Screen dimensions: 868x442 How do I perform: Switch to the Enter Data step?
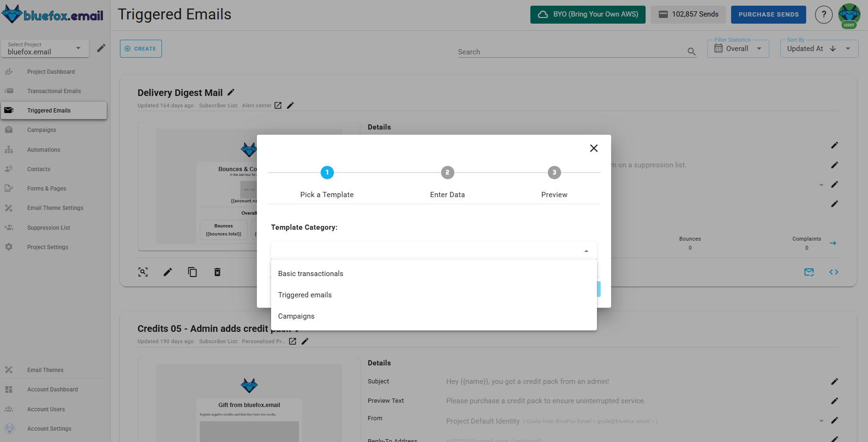[x=447, y=173]
